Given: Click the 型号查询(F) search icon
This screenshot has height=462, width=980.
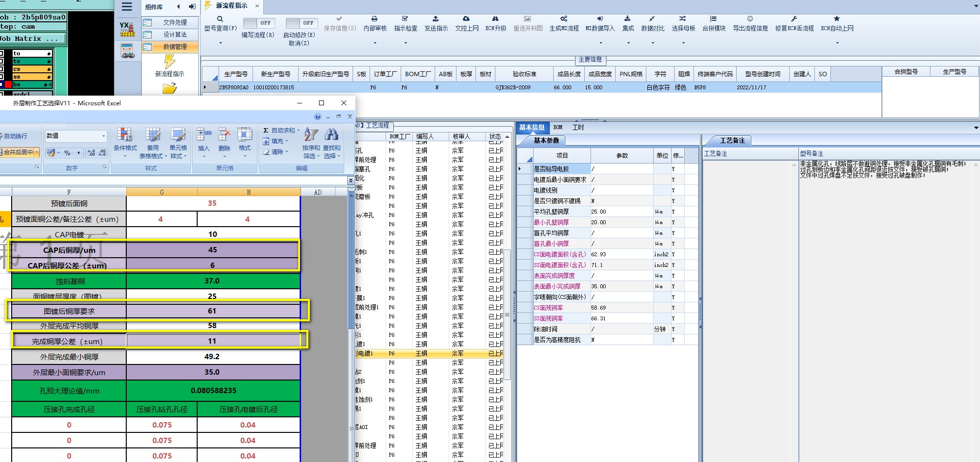Looking at the screenshot, I should click(x=220, y=19).
